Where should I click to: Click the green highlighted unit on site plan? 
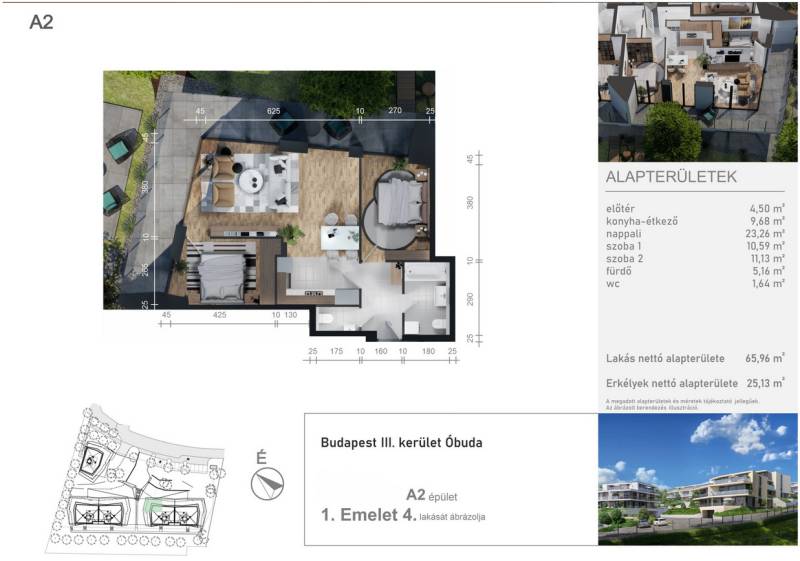tap(152, 508)
